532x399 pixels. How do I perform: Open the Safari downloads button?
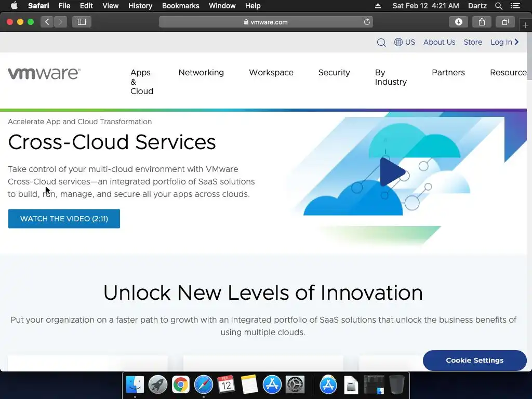(458, 22)
